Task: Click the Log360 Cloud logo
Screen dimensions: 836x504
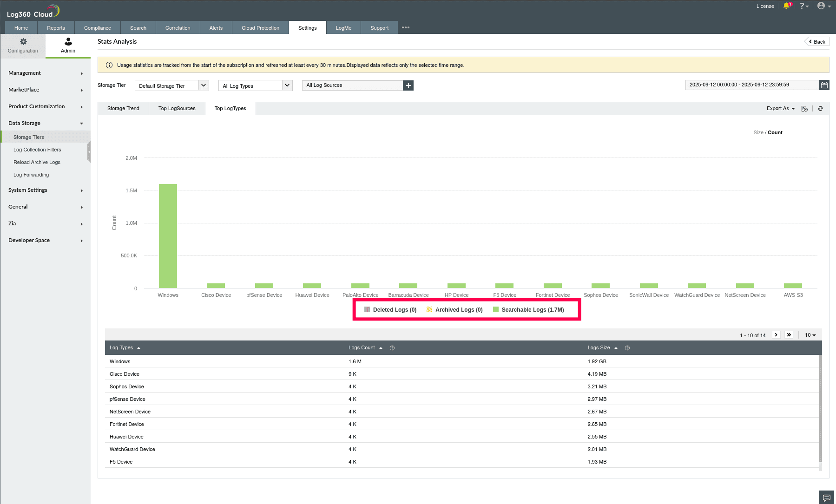Action: click(33, 11)
